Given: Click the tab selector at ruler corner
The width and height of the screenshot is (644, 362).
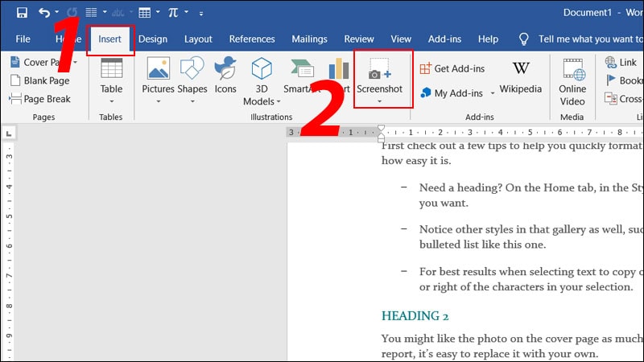Looking at the screenshot, I should point(9,134).
